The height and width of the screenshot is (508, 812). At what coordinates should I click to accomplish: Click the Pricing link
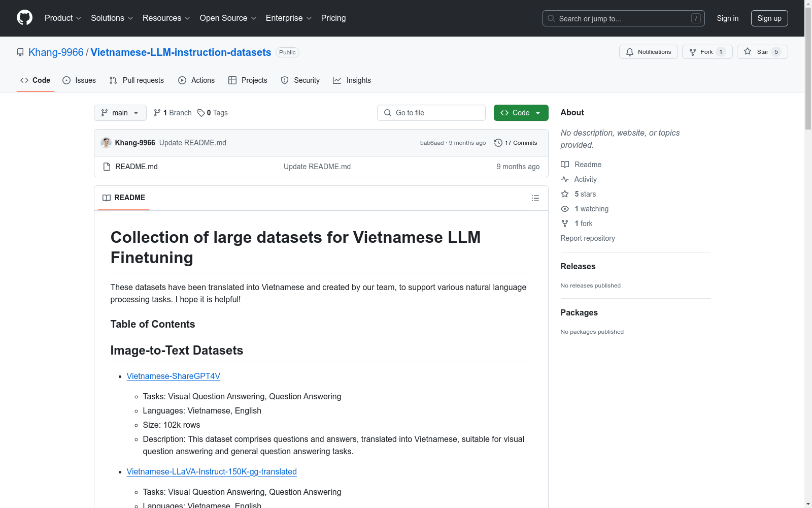click(333, 18)
